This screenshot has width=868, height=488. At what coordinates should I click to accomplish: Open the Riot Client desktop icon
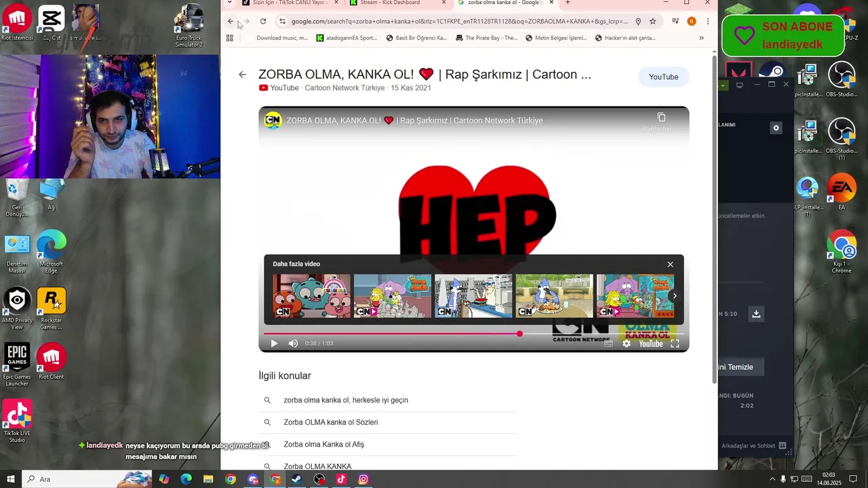coord(52,361)
